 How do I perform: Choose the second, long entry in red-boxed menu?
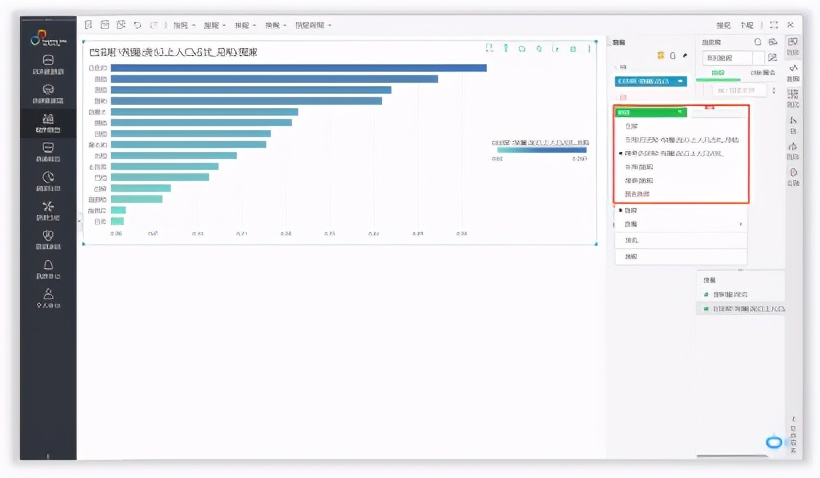click(x=680, y=140)
